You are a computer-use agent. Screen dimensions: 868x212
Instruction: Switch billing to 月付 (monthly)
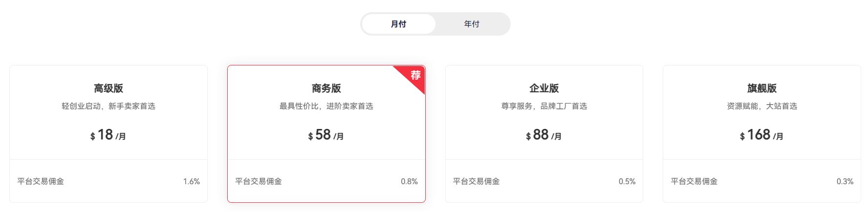398,24
